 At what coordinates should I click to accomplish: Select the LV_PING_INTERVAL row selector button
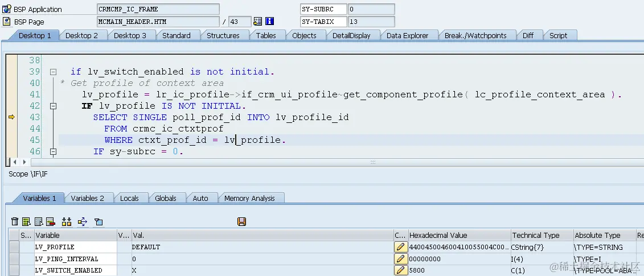tap(14, 259)
